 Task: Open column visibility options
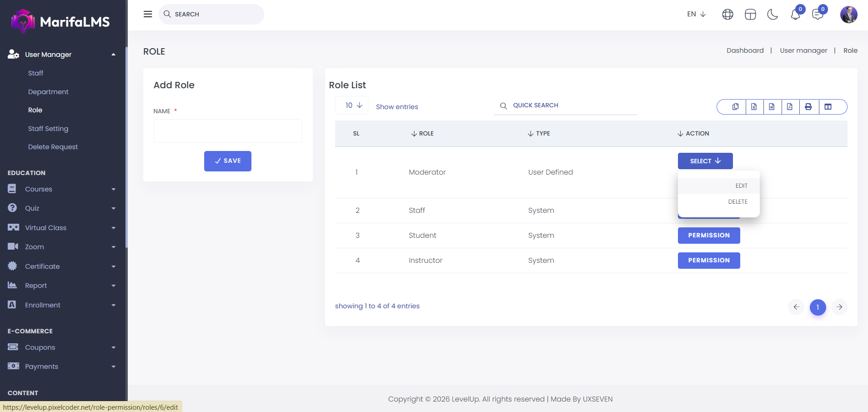[828, 107]
